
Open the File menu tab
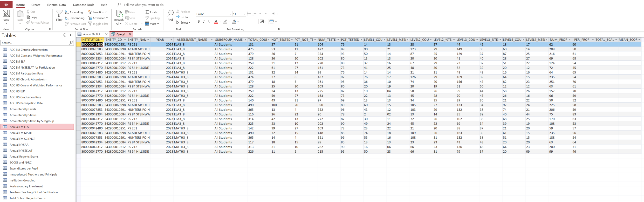point(6,5)
